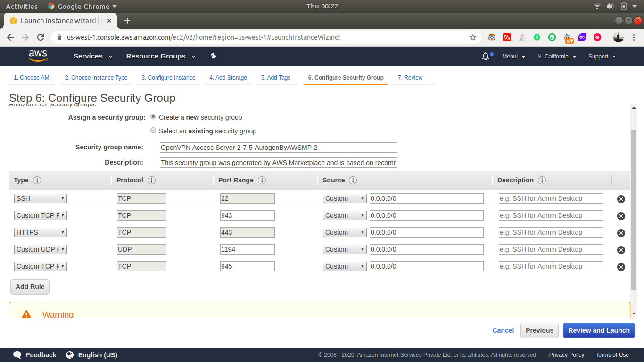The image size is (644, 362).
Task: Click the Chrome address bar URL
Action: pyautogui.click(x=204, y=37)
